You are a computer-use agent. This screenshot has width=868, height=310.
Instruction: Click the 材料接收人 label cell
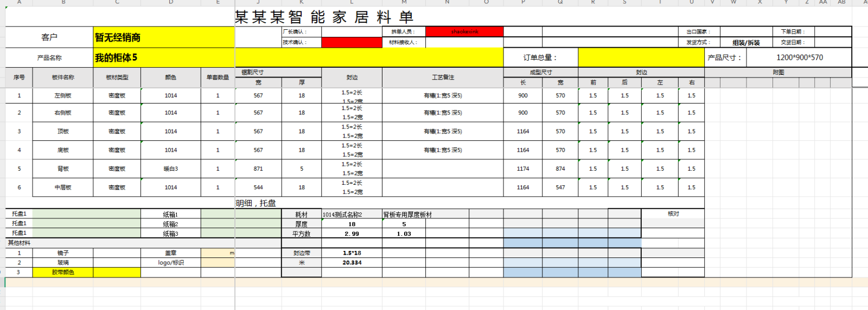coord(404,42)
